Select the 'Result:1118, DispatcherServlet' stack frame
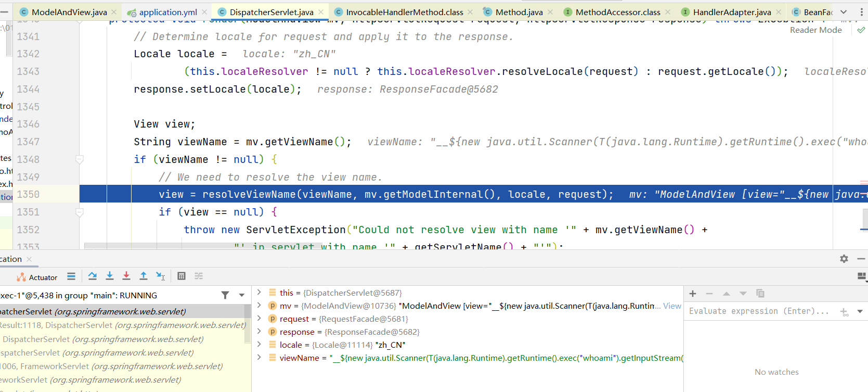The height and width of the screenshot is (392, 868). click(x=123, y=325)
